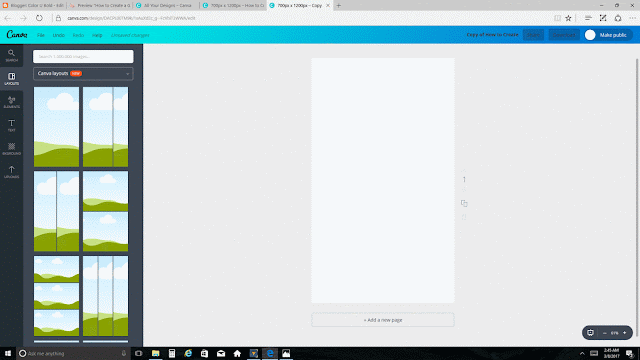The image size is (640, 360).
Task: Click Add a new page
Action: coord(383,320)
